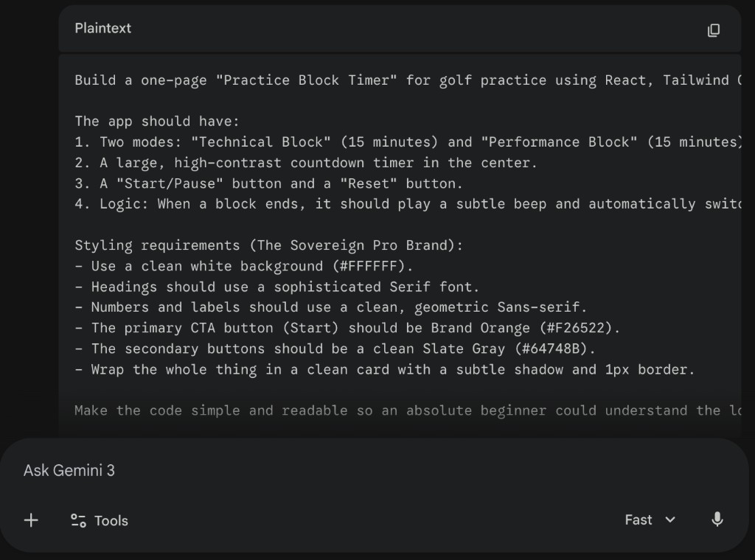Activate the microphone voice input

tap(717, 520)
